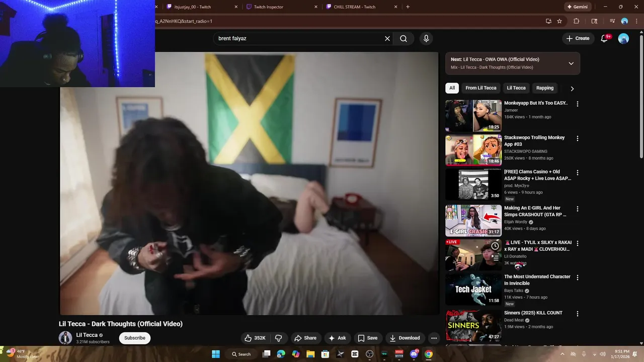The height and width of the screenshot is (362, 644).
Task: Share the Lil Tecca video
Action: 305,338
